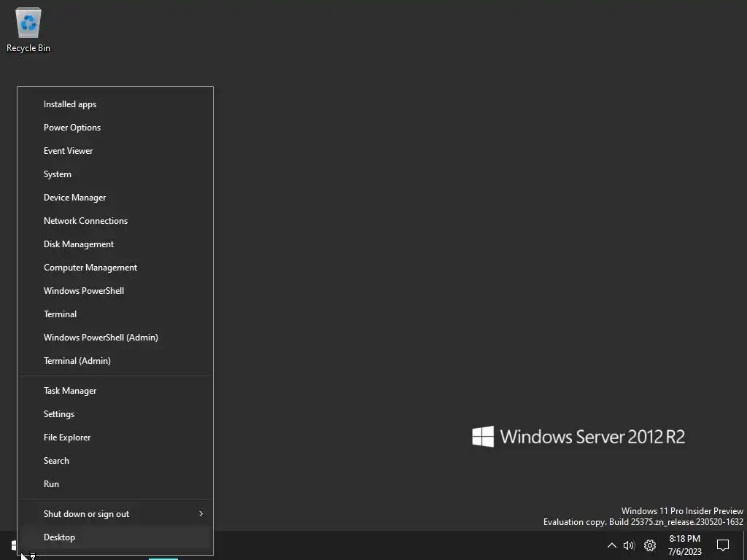Show hidden system tray icons chevron
Image resolution: width=747 pixels, height=560 pixels.
(612, 545)
